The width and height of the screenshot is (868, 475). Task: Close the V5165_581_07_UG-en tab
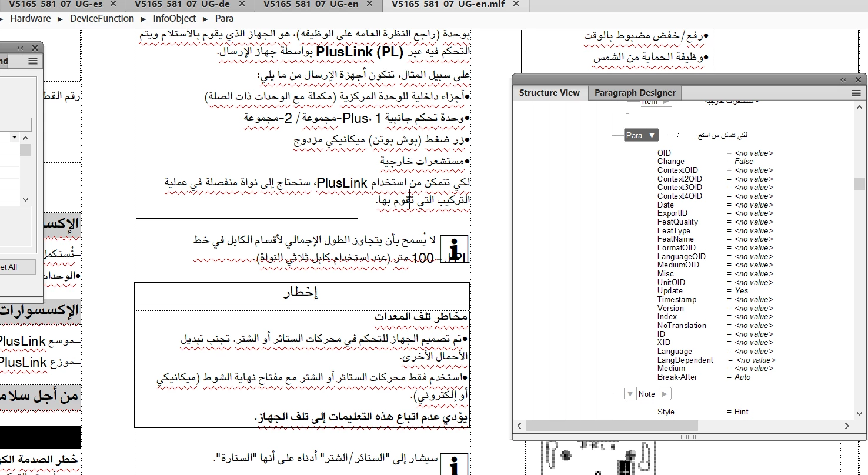pos(369,4)
